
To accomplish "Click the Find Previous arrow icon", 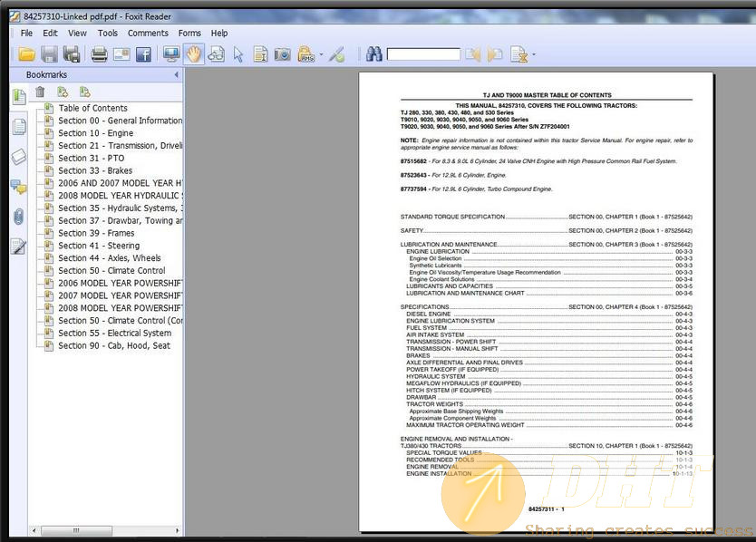I will 473,54.
